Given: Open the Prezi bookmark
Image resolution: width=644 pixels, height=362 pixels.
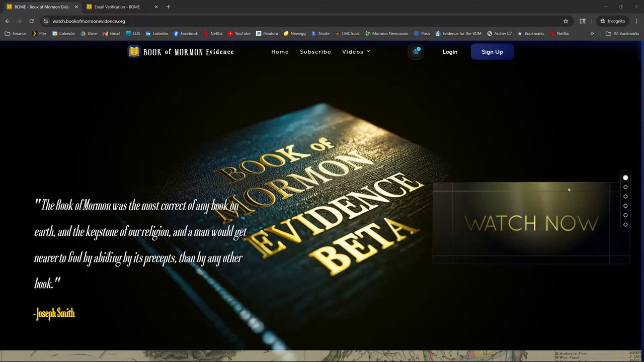Looking at the screenshot, I should pyautogui.click(x=422, y=34).
